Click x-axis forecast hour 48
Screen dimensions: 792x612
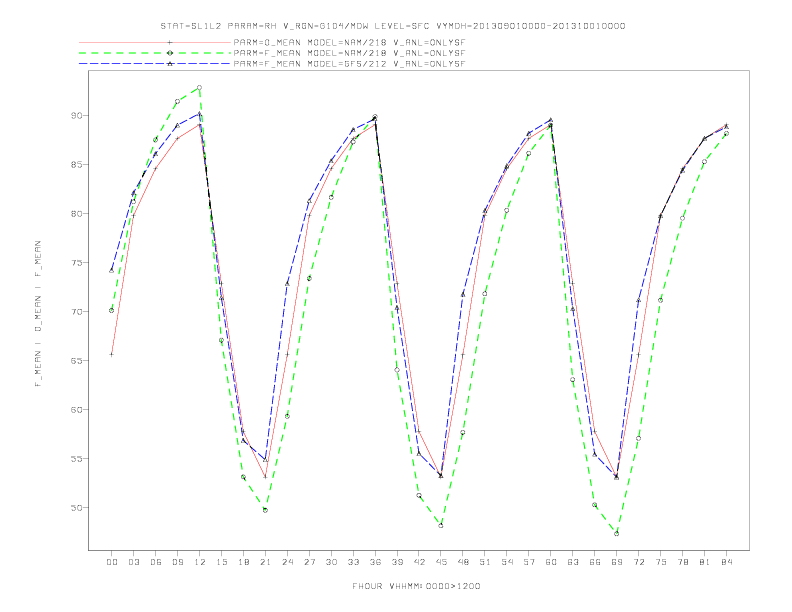click(x=463, y=562)
